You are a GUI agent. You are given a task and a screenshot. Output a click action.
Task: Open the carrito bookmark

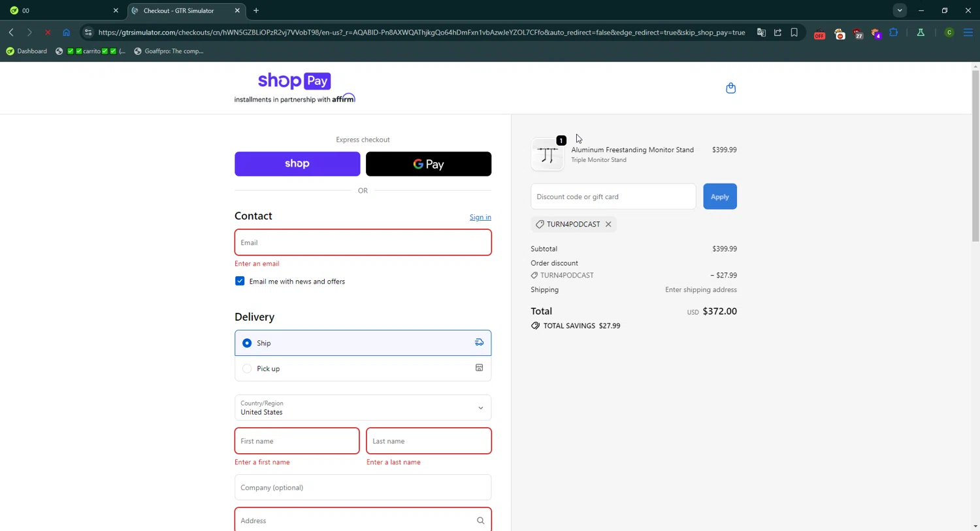tap(90, 51)
